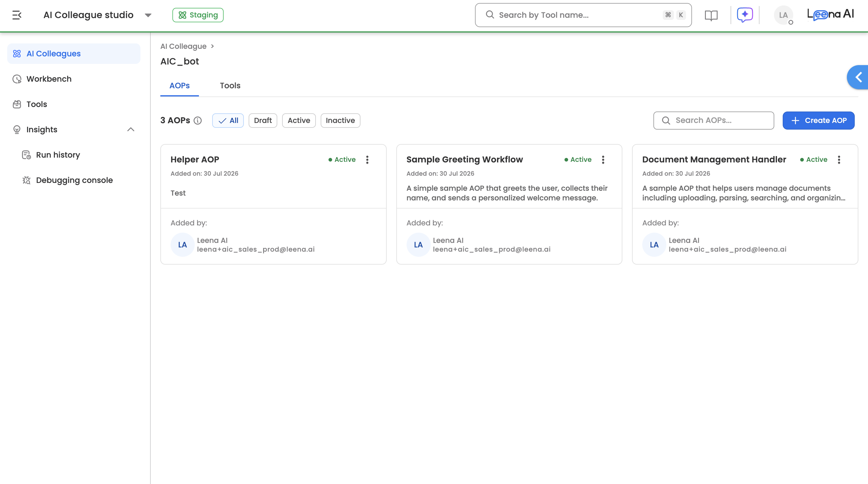Open the documentation book icon
This screenshot has height=484, width=868.
point(711,15)
